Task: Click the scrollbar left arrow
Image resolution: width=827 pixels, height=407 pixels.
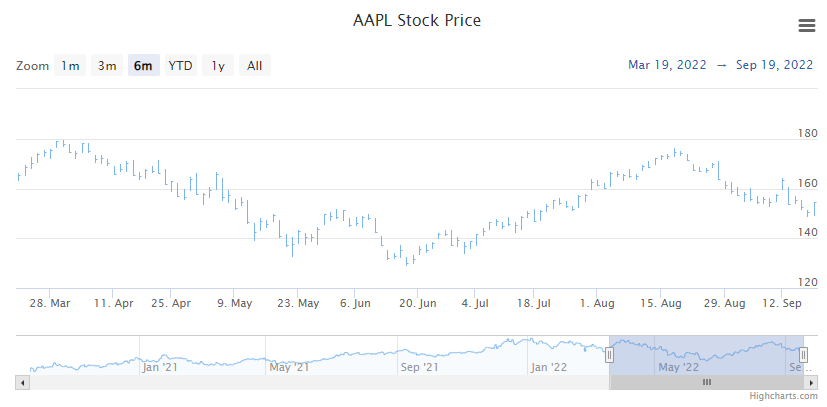Action: point(22,382)
